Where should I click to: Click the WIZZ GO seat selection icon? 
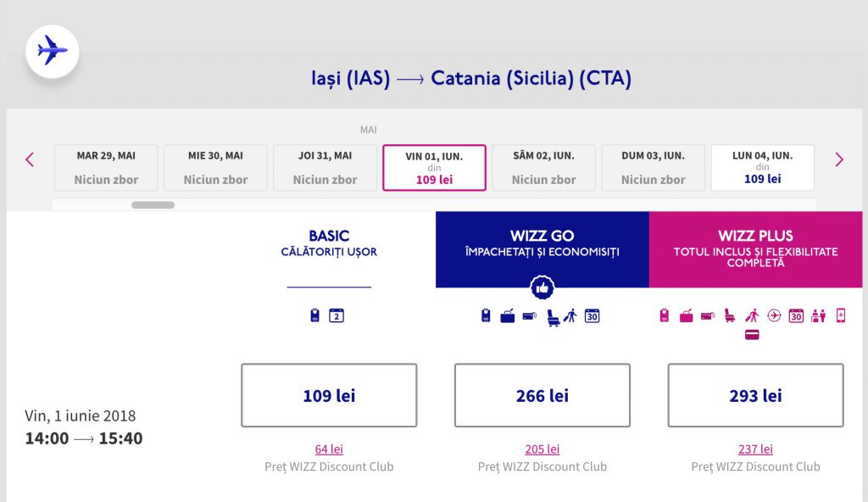tap(553, 317)
